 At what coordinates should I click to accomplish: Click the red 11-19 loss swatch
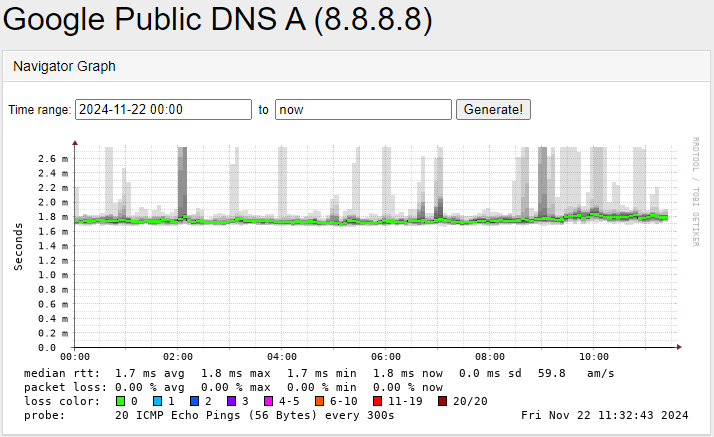(x=377, y=401)
